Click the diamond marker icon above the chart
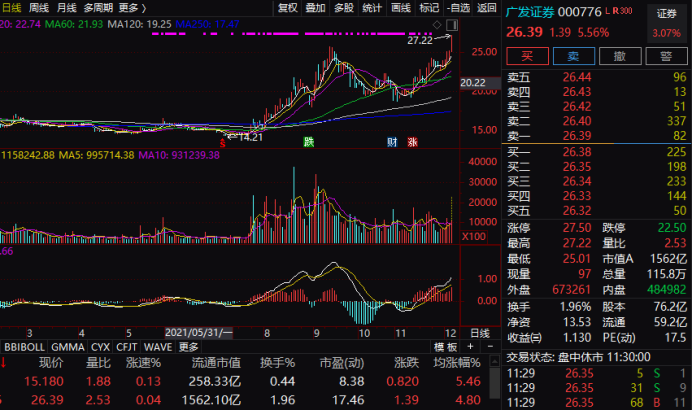 tap(437, 25)
